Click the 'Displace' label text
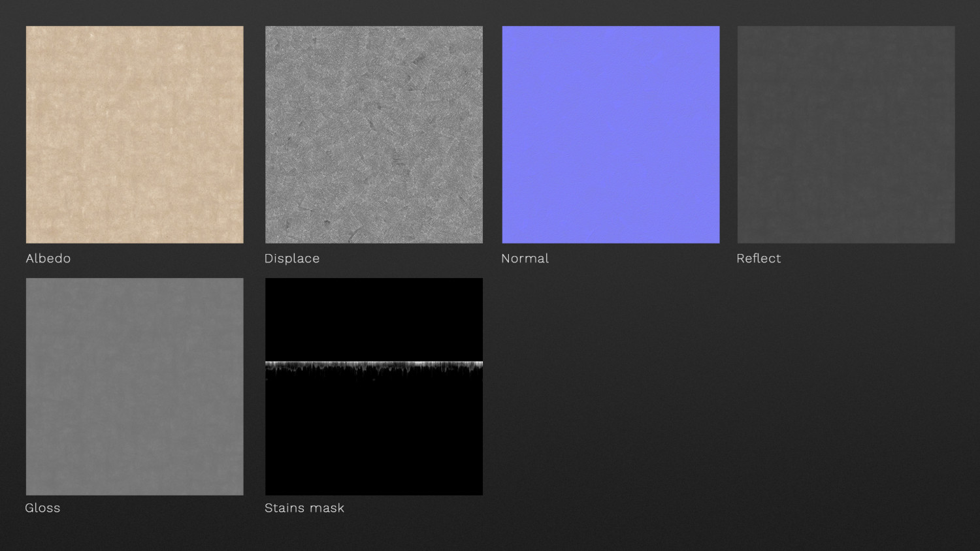 292,259
